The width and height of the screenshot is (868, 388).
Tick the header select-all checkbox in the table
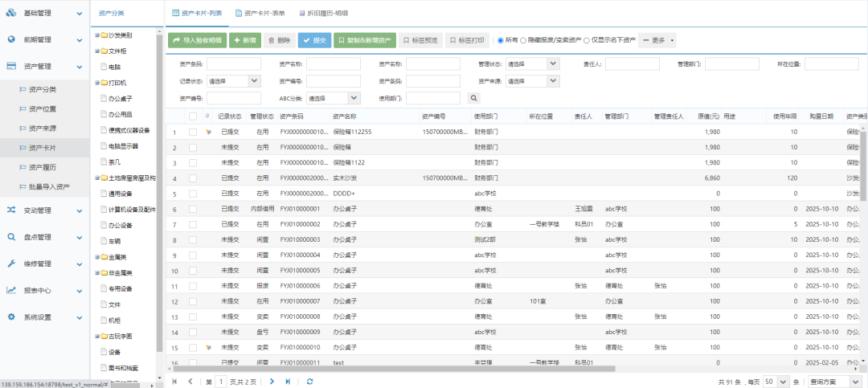(x=192, y=116)
